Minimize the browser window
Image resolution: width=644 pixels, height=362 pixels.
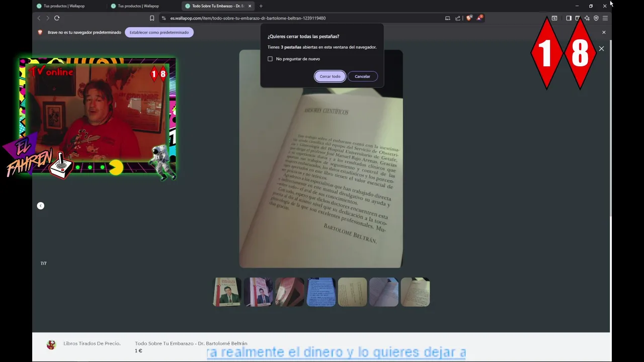coord(577,6)
